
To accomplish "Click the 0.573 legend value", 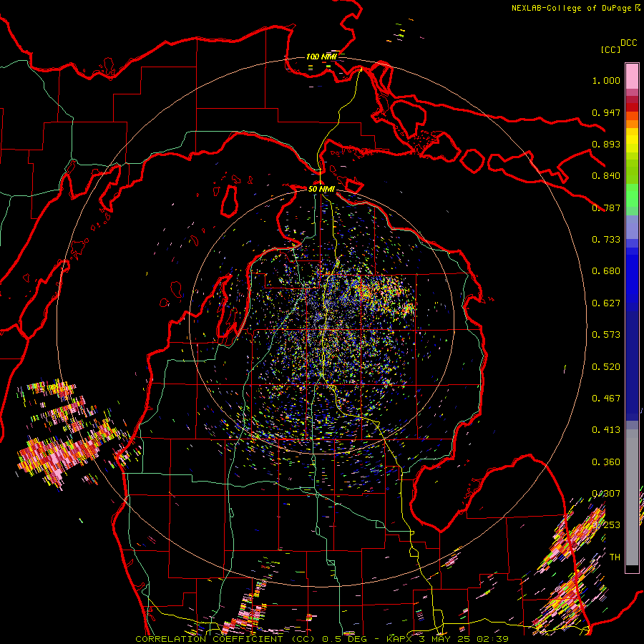I will point(606,335).
